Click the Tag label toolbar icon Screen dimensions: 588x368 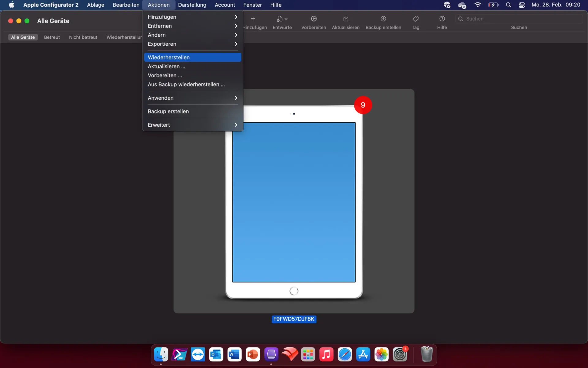click(x=416, y=19)
